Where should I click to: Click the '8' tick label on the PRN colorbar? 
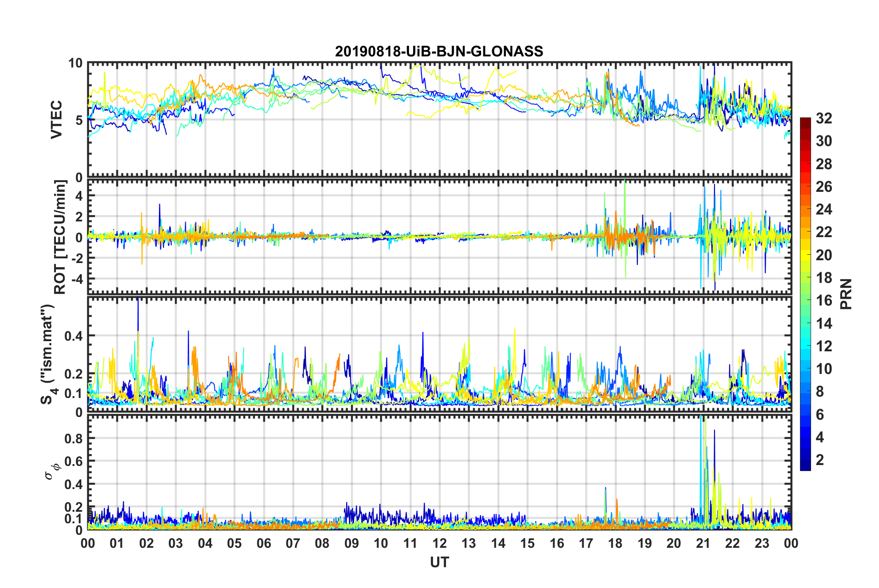pos(820,392)
